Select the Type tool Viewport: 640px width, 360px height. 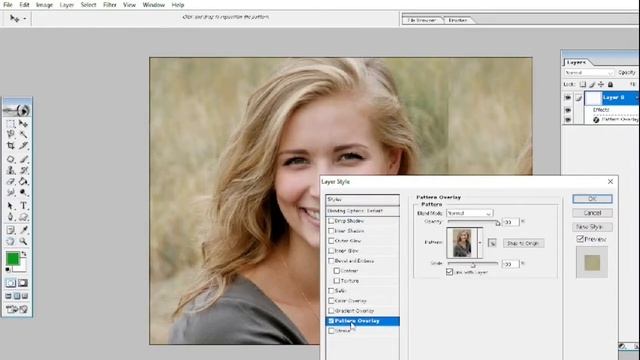[x=23, y=206]
